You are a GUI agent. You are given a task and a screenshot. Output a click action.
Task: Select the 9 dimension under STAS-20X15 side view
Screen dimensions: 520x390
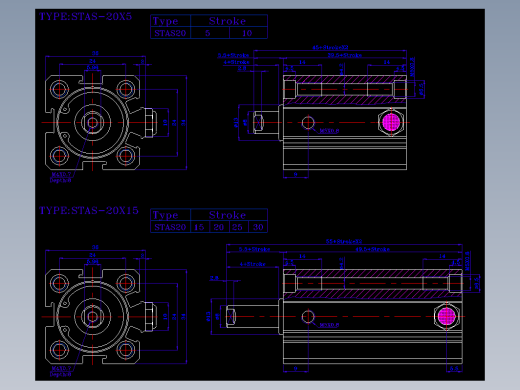tap(295, 368)
